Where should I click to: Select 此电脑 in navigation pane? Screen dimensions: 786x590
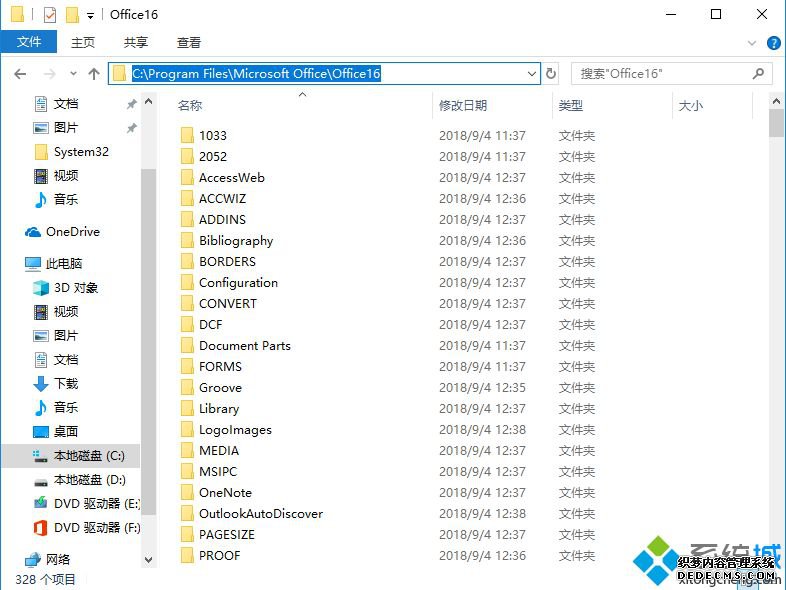(x=64, y=264)
